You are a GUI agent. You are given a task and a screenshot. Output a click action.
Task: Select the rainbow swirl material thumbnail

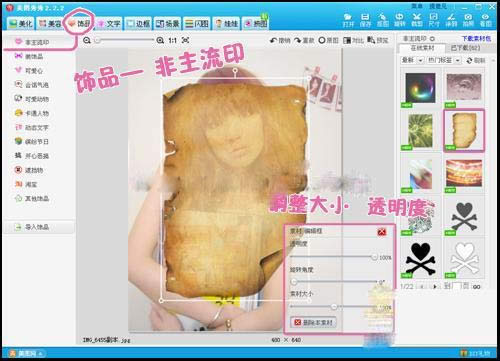420,88
